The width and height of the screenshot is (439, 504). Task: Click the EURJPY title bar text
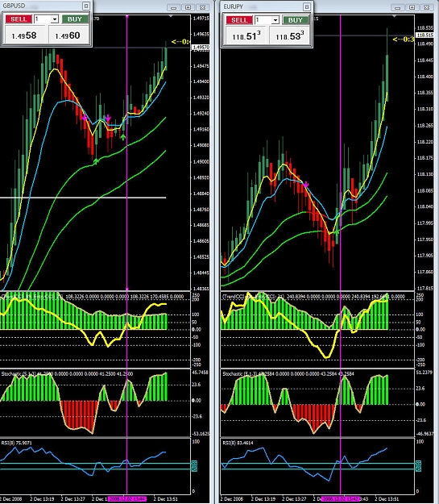[233, 6]
